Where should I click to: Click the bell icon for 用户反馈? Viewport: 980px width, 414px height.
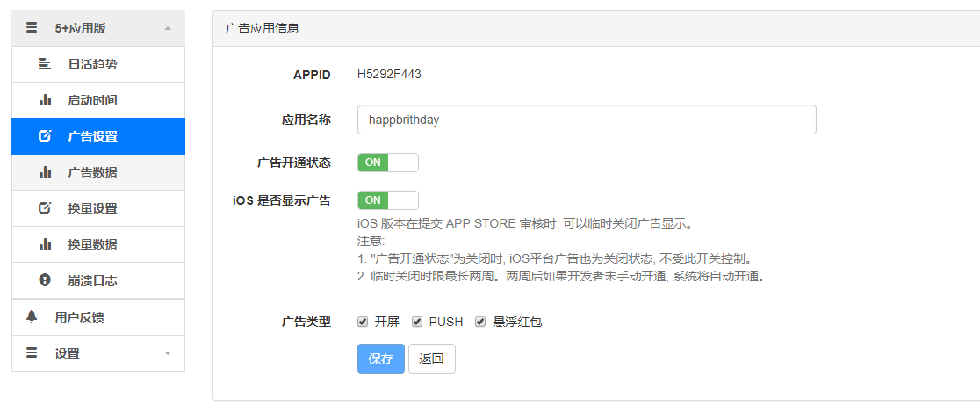click(32, 316)
